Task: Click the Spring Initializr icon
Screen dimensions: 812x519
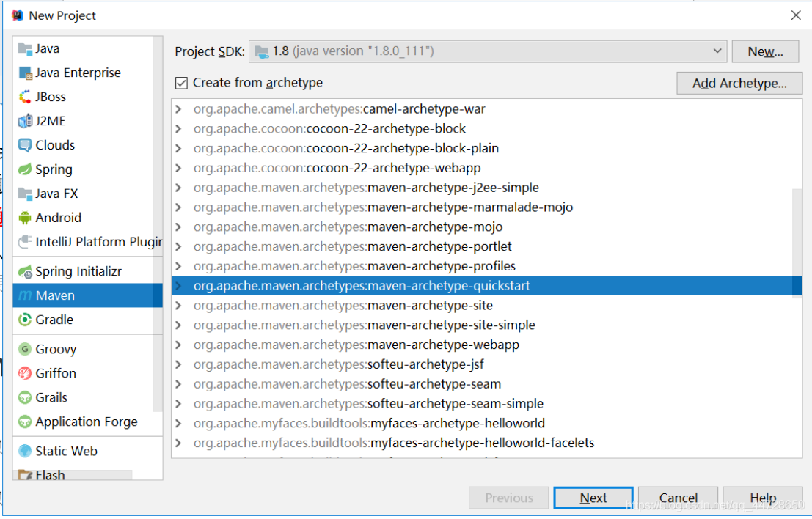Action: (25, 272)
